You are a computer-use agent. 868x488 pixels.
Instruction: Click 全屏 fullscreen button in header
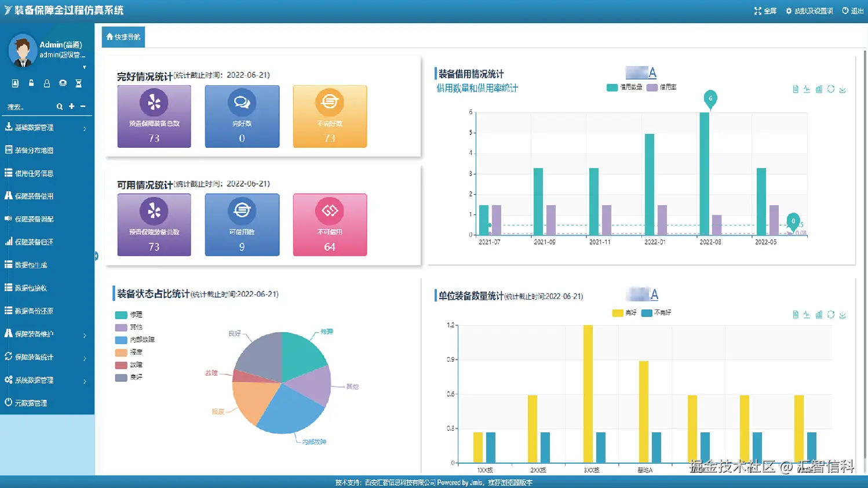[765, 11]
